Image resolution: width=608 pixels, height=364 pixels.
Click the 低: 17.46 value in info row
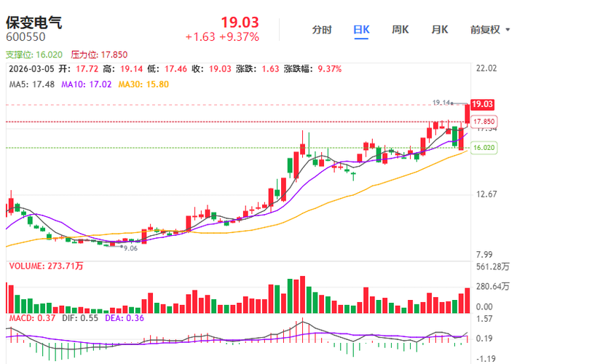(x=167, y=69)
